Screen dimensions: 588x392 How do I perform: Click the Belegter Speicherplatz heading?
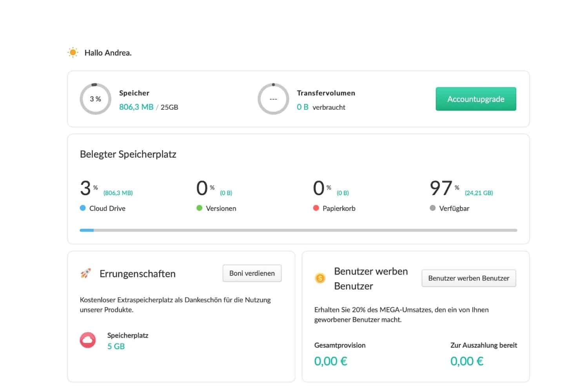click(128, 154)
